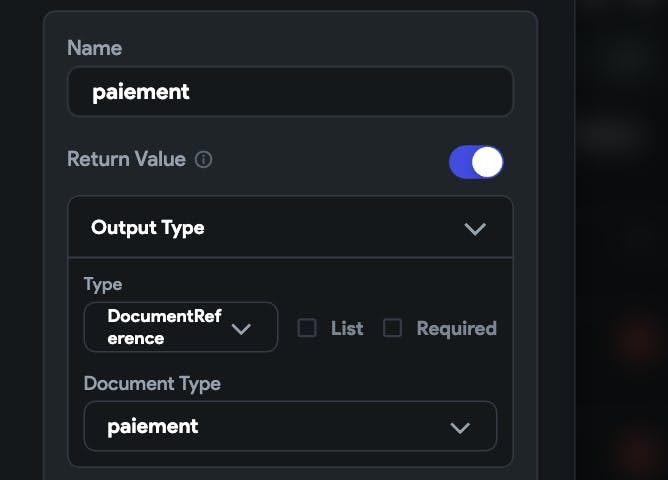Place cursor on paiement text in Name field

click(141, 92)
